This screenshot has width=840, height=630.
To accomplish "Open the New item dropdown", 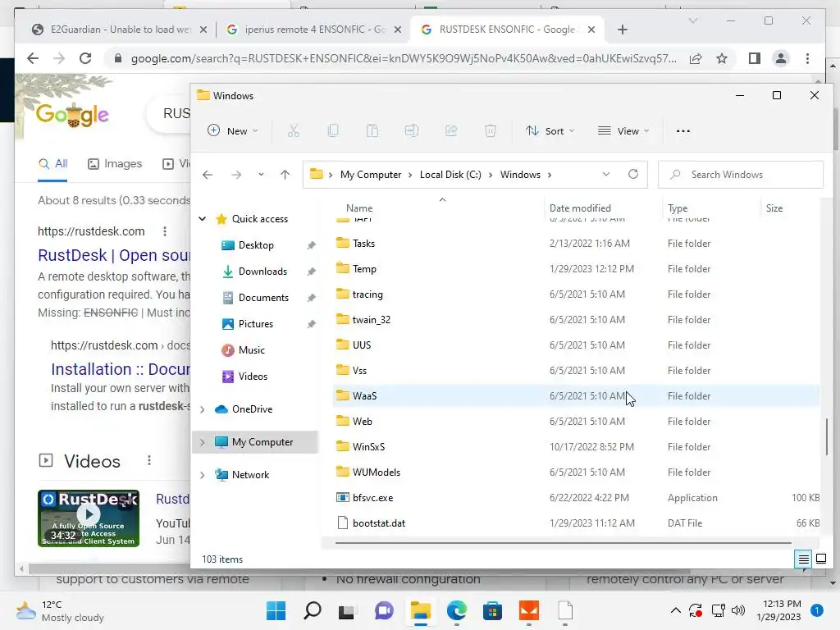I will click(x=233, y=130).
